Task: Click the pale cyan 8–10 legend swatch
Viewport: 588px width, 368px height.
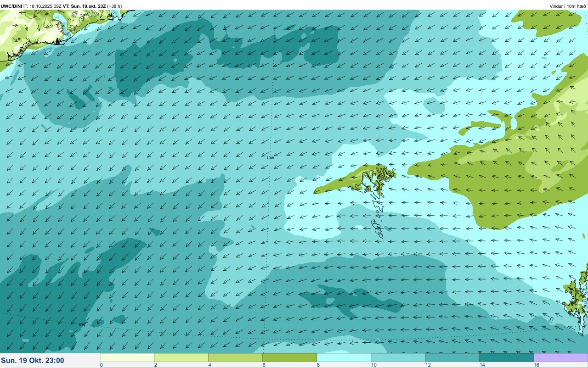Action: [x=344, y=357]
